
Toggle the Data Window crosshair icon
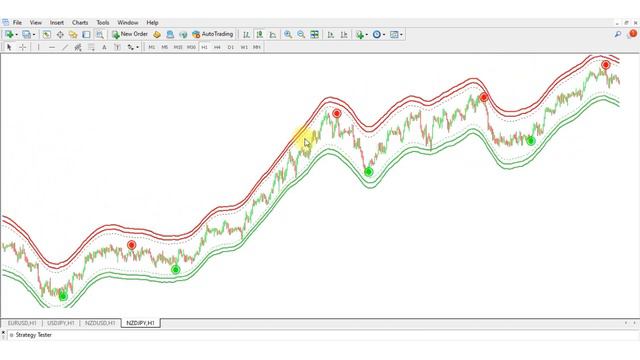[x=60, y=35]
